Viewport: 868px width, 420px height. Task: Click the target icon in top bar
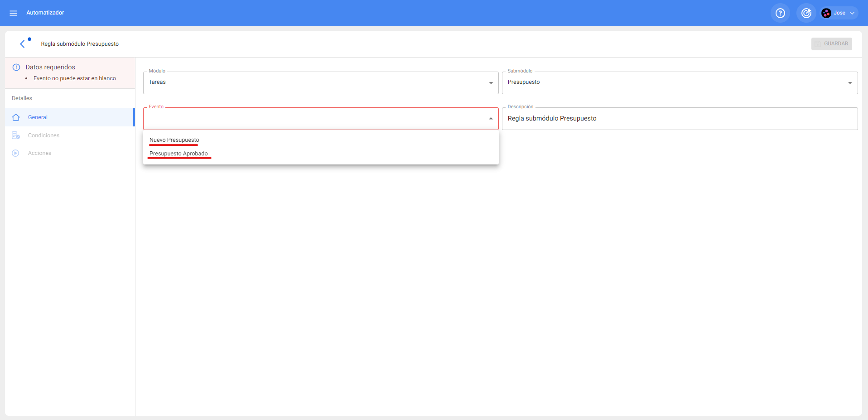(806, 13)
